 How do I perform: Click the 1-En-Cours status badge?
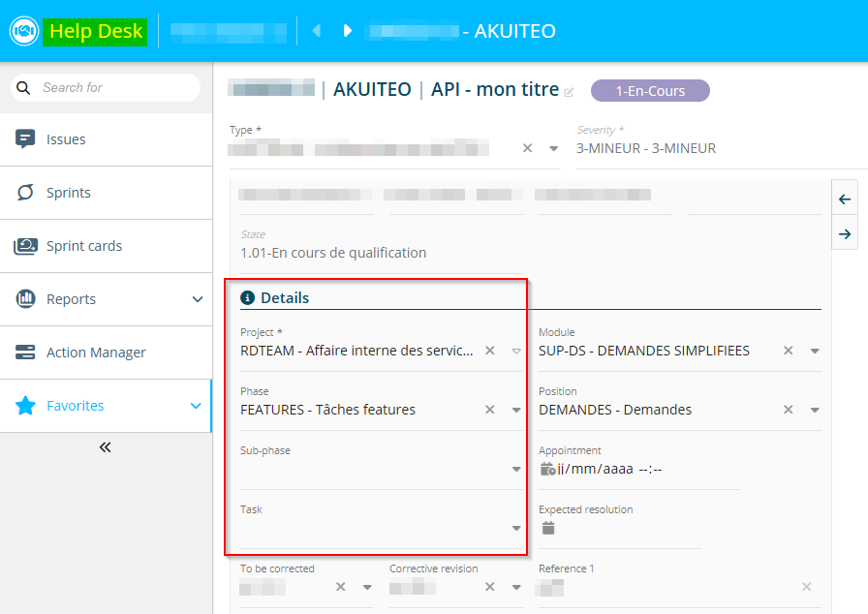pos(650,91)
